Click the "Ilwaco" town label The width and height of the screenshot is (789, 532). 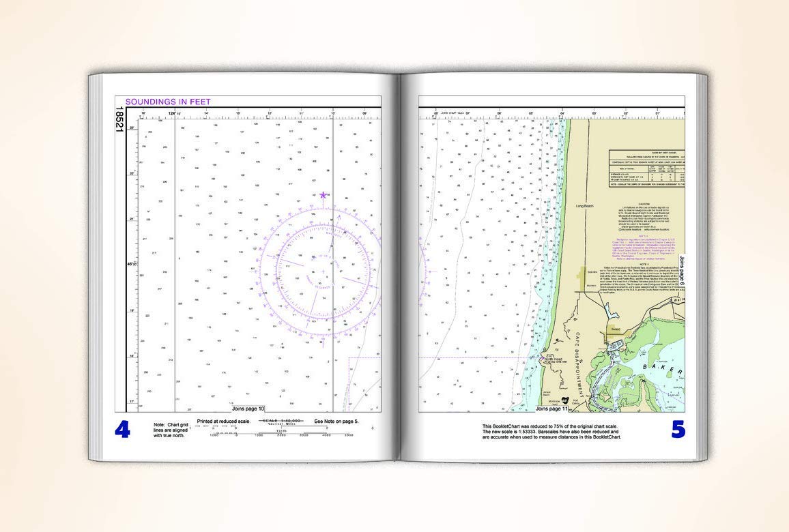(616, 329)
